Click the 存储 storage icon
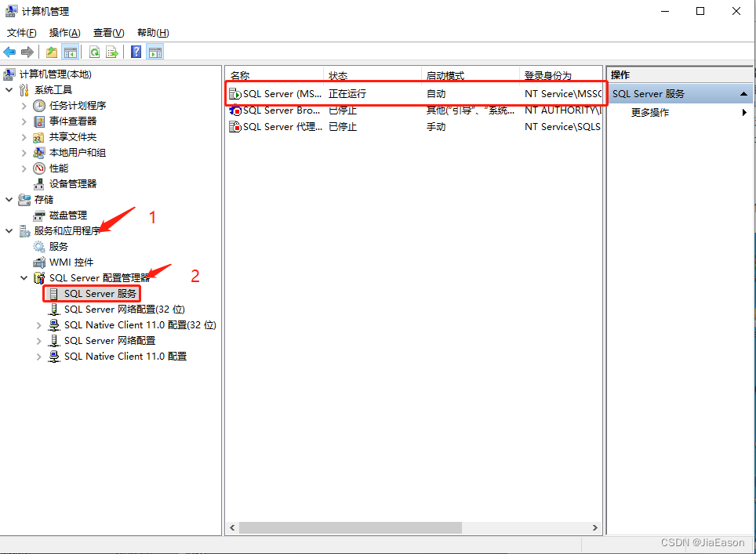The width and height of the screenshot is (756, 554). (24, 200)
